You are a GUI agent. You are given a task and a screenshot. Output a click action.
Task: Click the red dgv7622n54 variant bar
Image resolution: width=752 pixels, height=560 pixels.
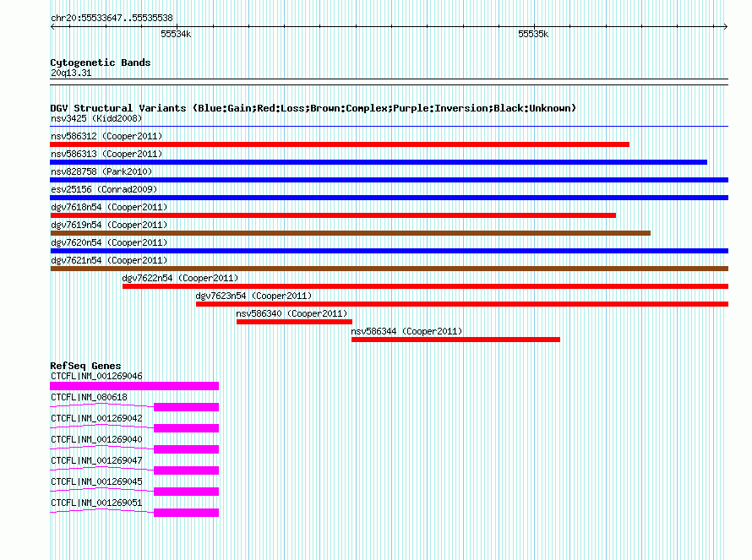coord(425,286)
